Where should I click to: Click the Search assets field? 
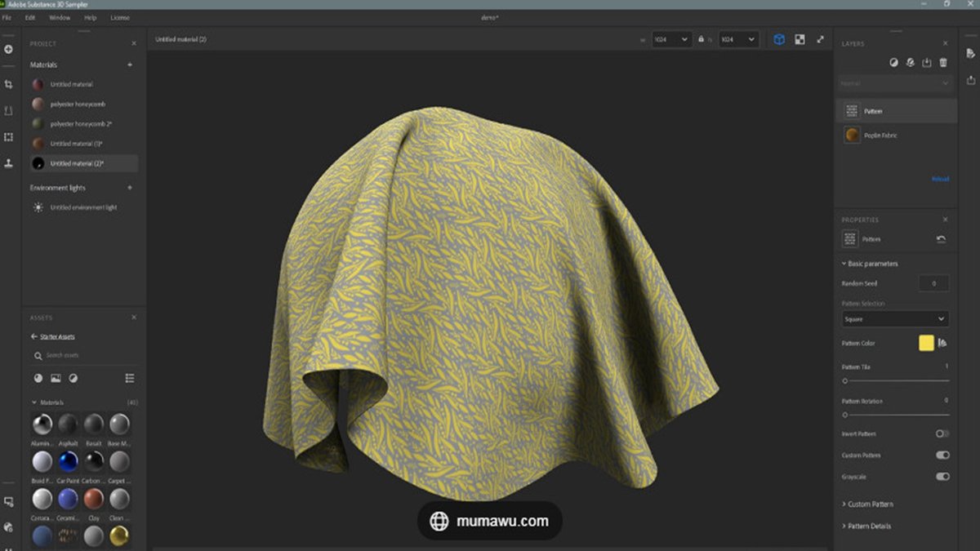[86, 356]
